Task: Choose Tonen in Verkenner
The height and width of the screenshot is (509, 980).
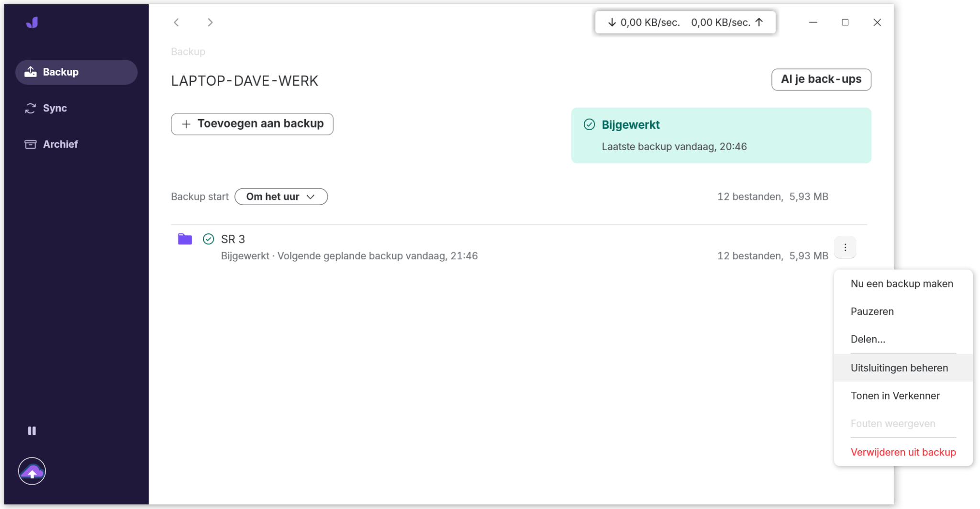Action: (903, 396)
